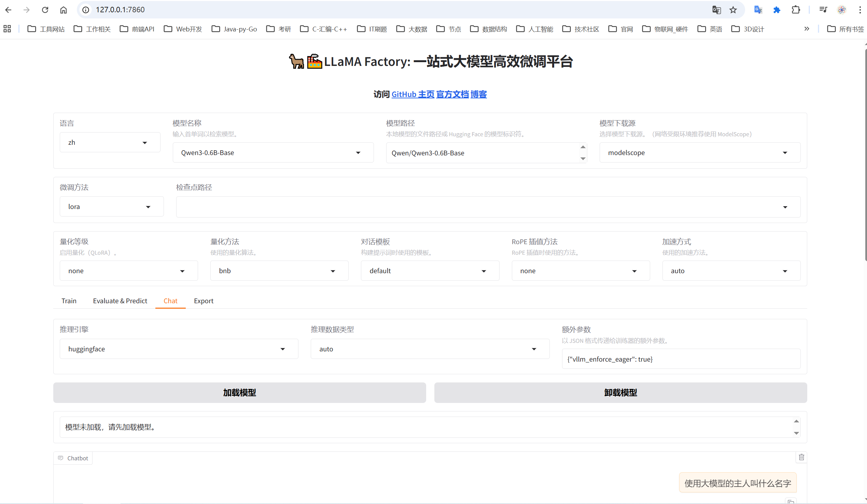
Task: Click the site info icon beside the URL
Action: 86,10
